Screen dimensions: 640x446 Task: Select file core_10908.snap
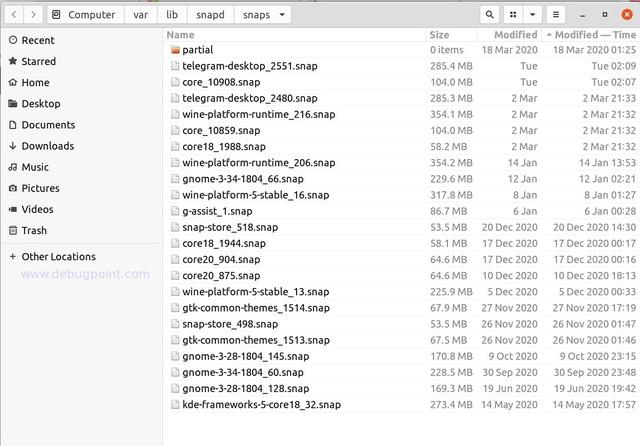[x=223, y=82]
